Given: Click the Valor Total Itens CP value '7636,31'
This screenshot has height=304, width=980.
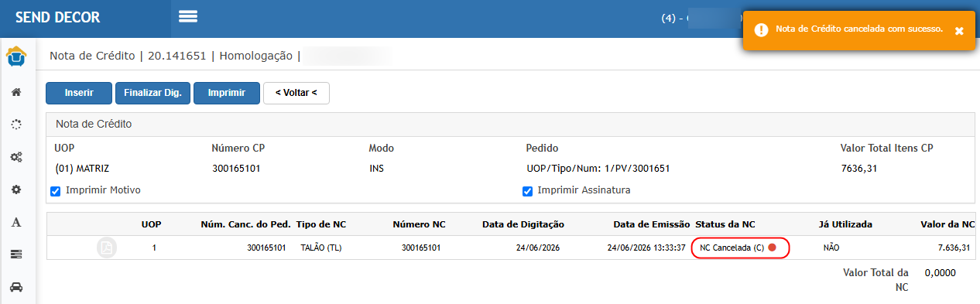Looking at the screenshot, I should click(x=858, y=168).
